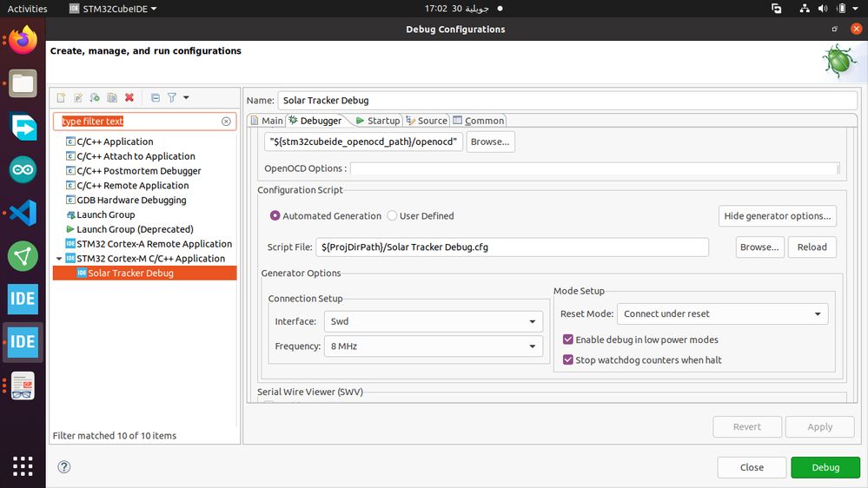Click Hide generator options button

pyautogui.click(x=778, y=216)
